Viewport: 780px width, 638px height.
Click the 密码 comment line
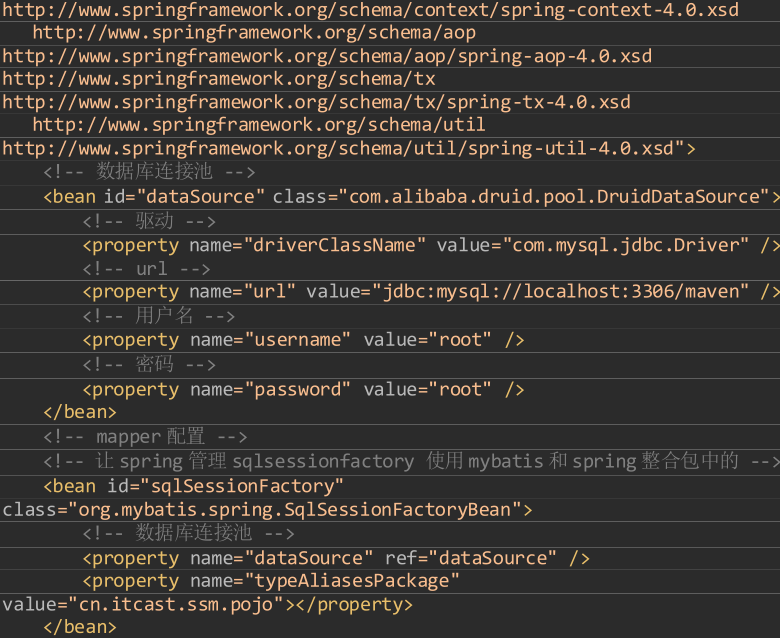(x=149, y=365)
